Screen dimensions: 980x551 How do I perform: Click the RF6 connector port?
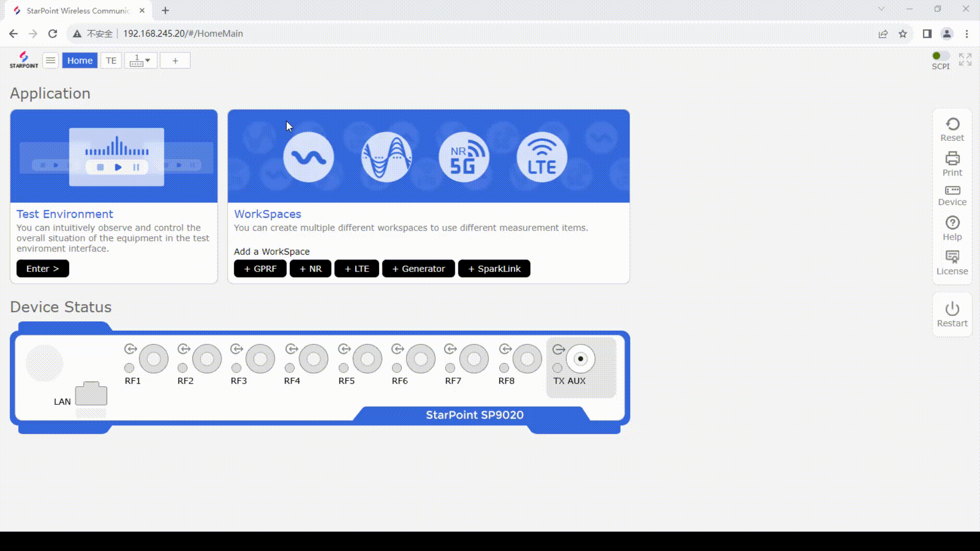[x=421, y=359]
